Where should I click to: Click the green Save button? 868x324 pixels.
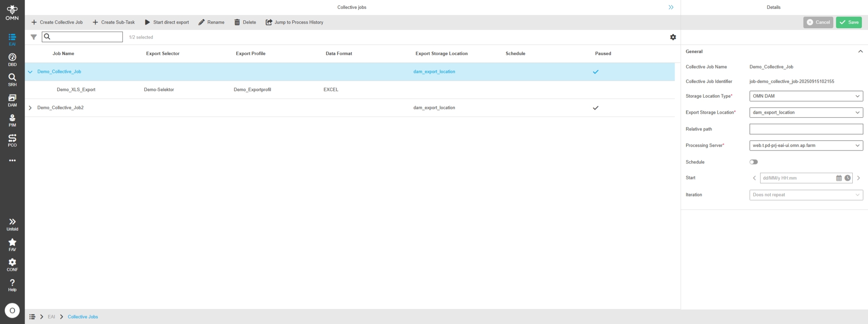pyautogui.click(x=849, y=22)
